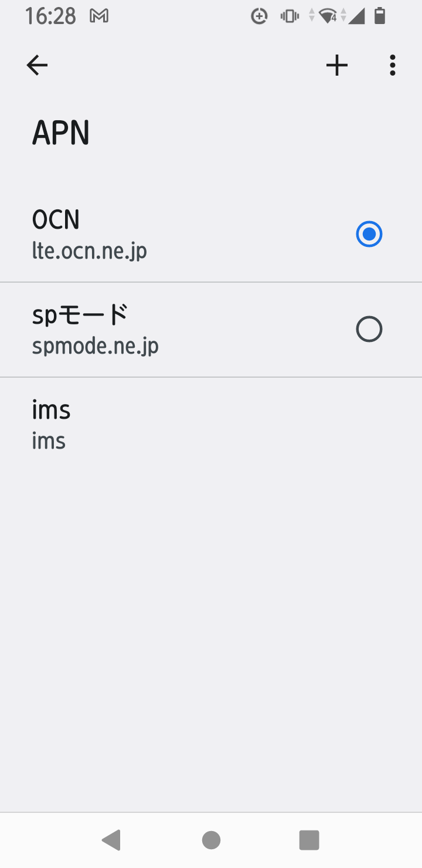Tap the Wi-Fi status icon
The height and width of the screenshot is (868, 422).
click(x=326, y=16)
